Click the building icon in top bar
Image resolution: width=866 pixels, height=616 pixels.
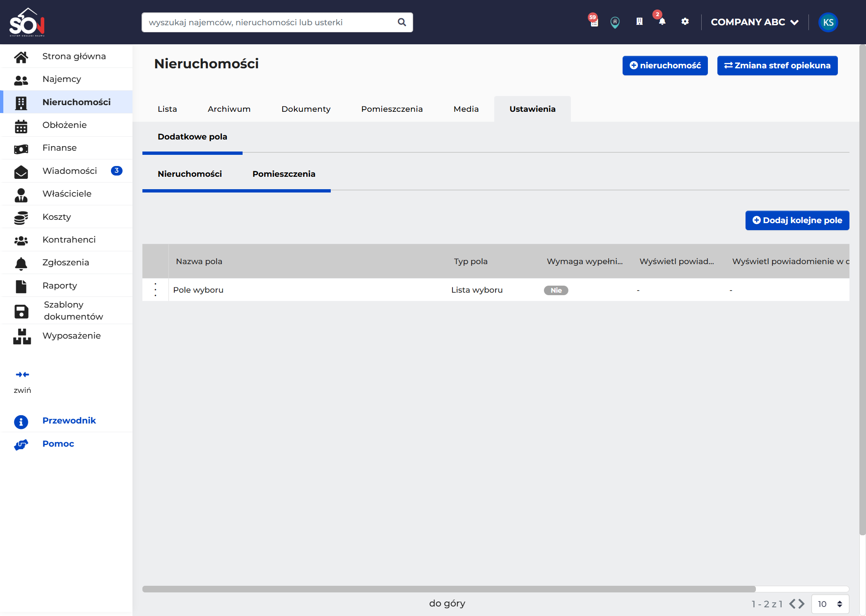click(x=640, y=22)
